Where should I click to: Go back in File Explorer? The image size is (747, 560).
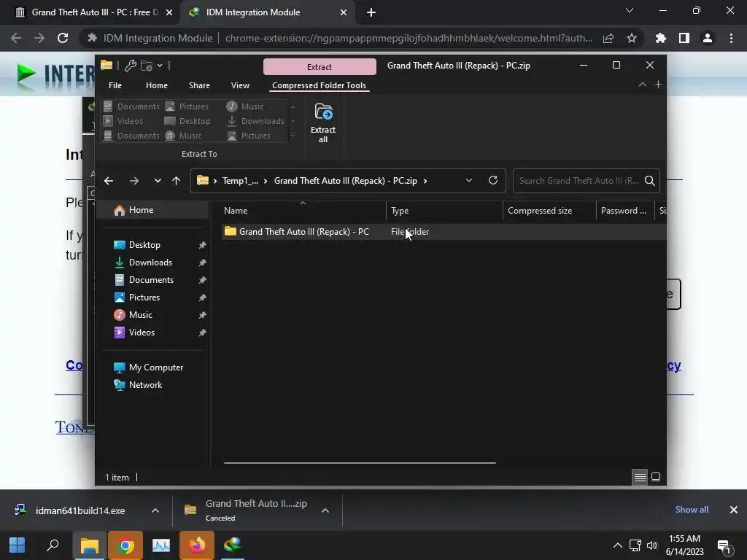[x=109, y=181]
